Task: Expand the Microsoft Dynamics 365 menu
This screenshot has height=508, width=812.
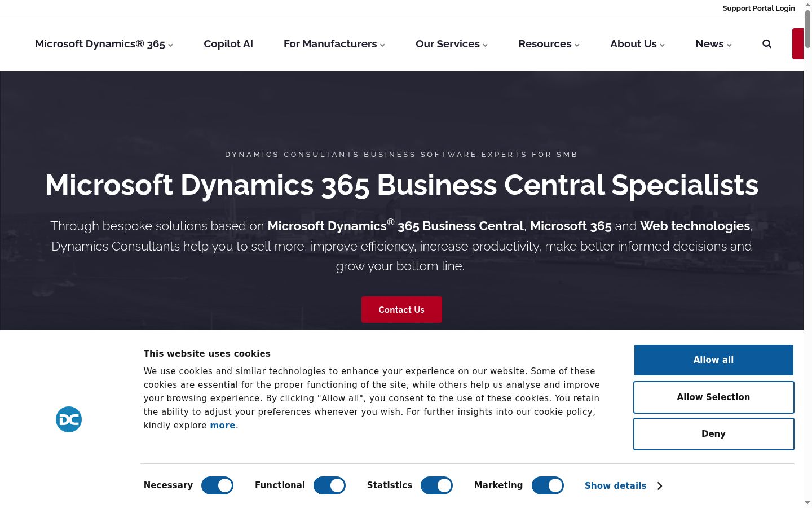Action: pos(104,44)
